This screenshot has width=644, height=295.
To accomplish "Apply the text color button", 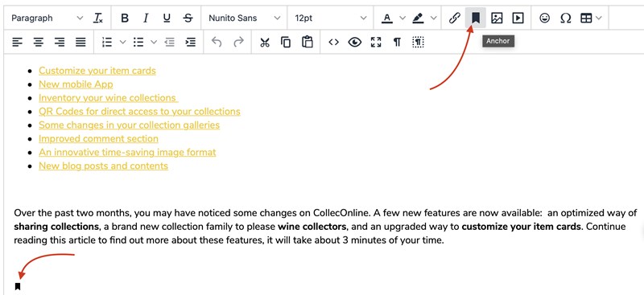I will pyautogui.click(x=387, y=18).
